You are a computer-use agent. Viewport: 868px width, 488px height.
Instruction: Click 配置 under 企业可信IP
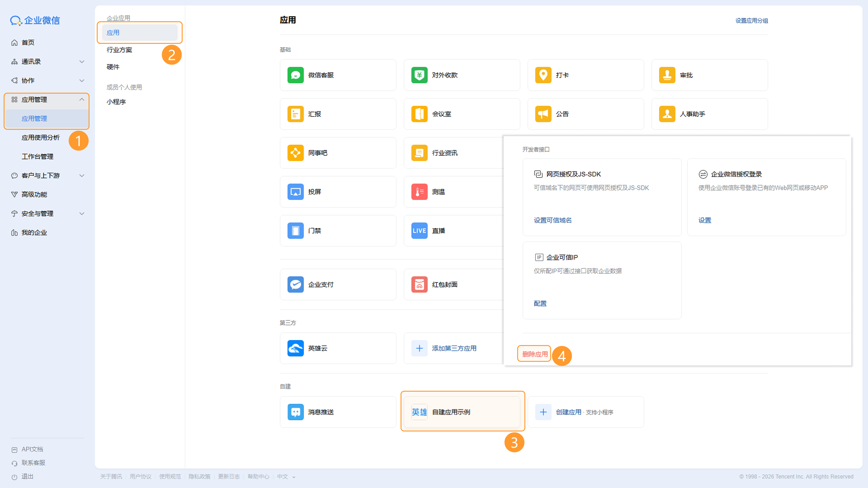540,304
